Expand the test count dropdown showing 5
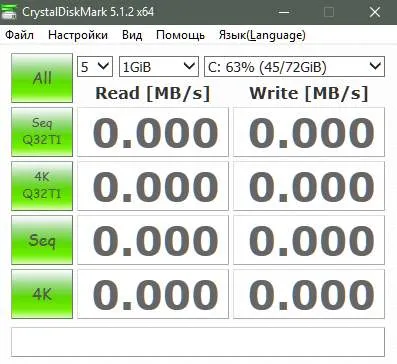 95,67
